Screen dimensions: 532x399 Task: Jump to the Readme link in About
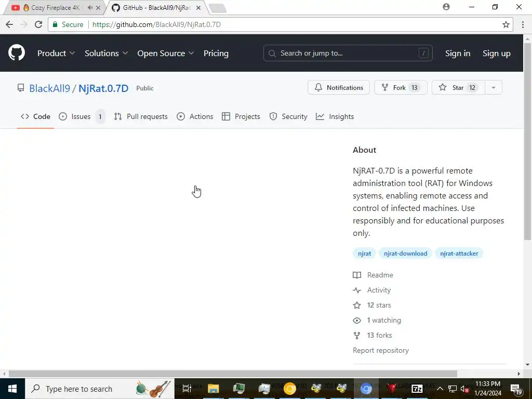pyautogui.click(x=373, y=275)
